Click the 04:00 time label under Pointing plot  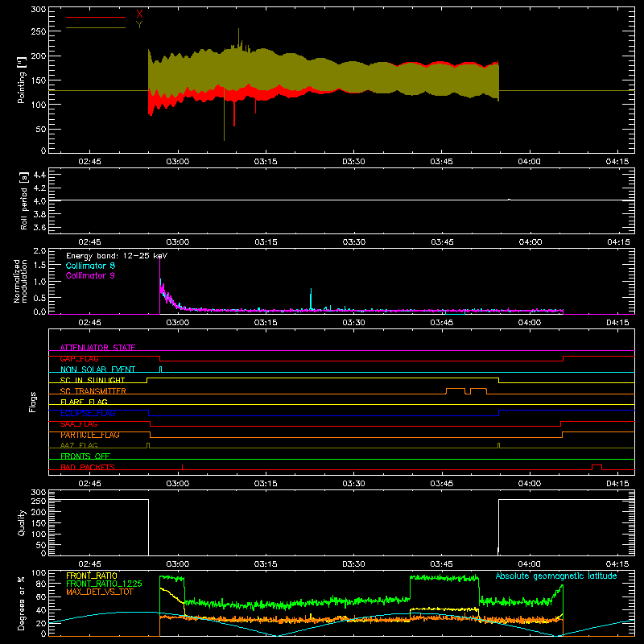530,162
